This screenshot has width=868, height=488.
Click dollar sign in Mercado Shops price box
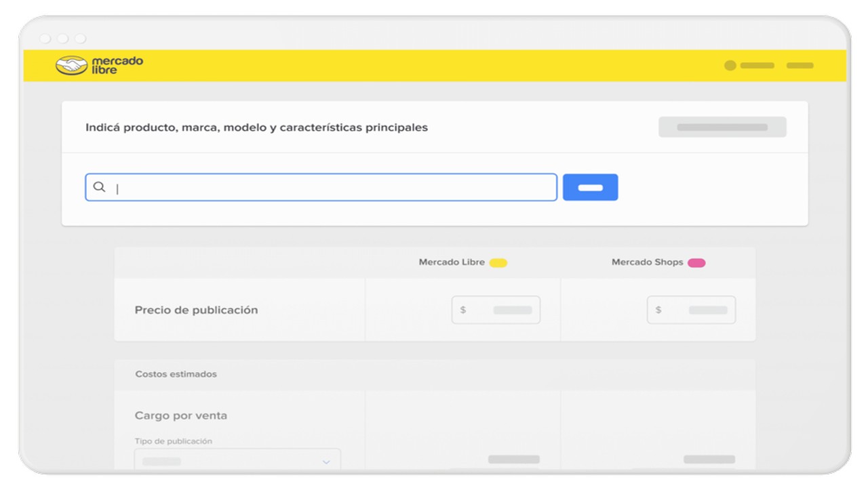(658, 310)
